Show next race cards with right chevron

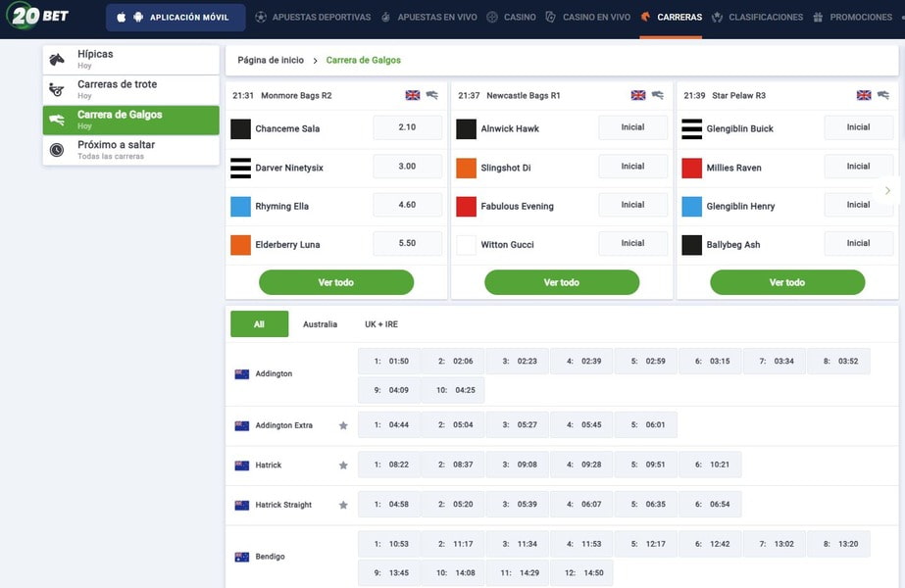point(887,190)
